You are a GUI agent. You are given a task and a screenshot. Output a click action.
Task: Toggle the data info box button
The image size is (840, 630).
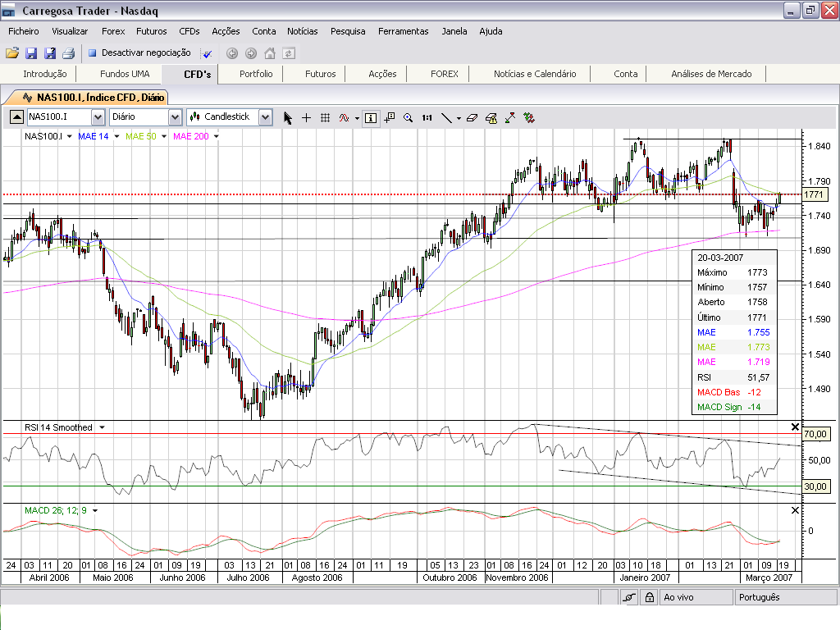(371, 117)
